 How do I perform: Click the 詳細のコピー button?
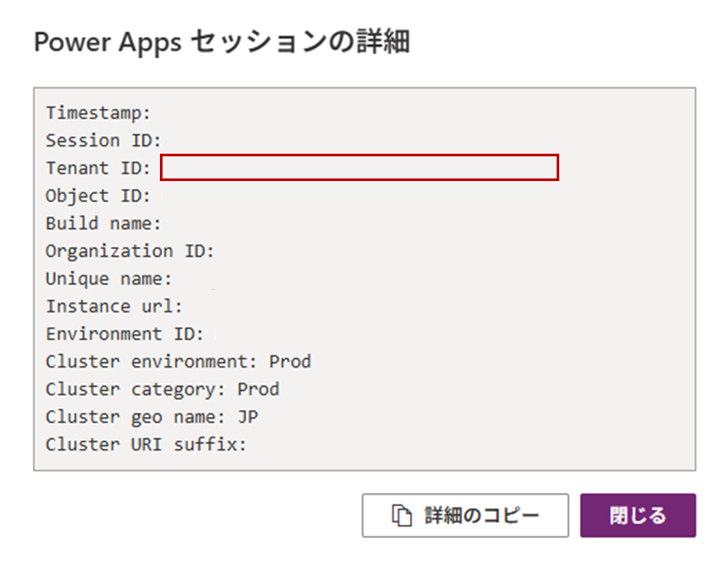466,515
